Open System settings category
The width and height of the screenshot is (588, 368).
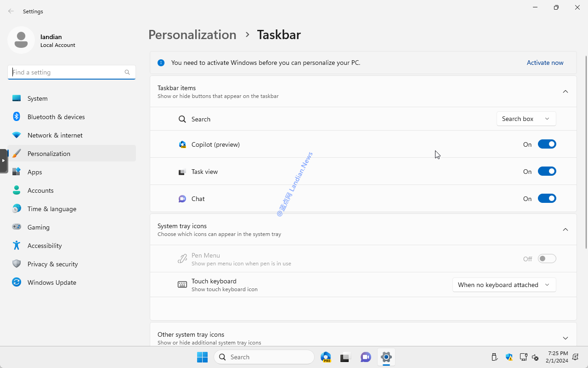[72, 98]
